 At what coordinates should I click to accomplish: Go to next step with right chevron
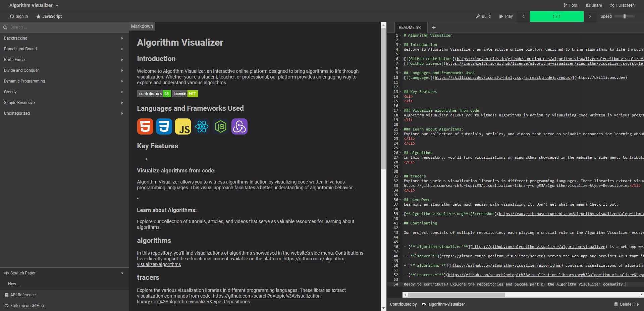pyautogui.click(x=590, y=16)
